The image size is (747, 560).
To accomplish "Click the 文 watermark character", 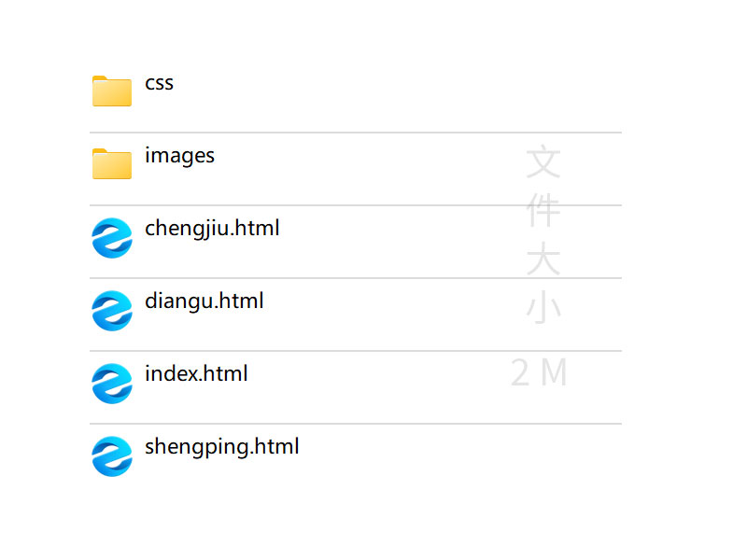I will tap(543, 161).
